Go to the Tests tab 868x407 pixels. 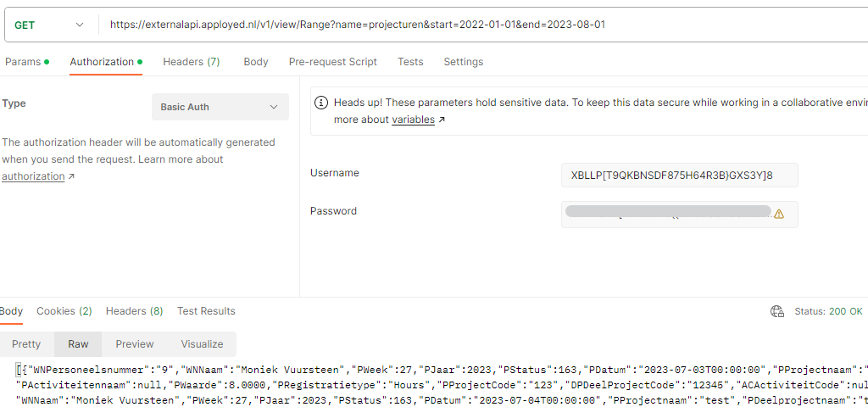click(x=410, y=61)
